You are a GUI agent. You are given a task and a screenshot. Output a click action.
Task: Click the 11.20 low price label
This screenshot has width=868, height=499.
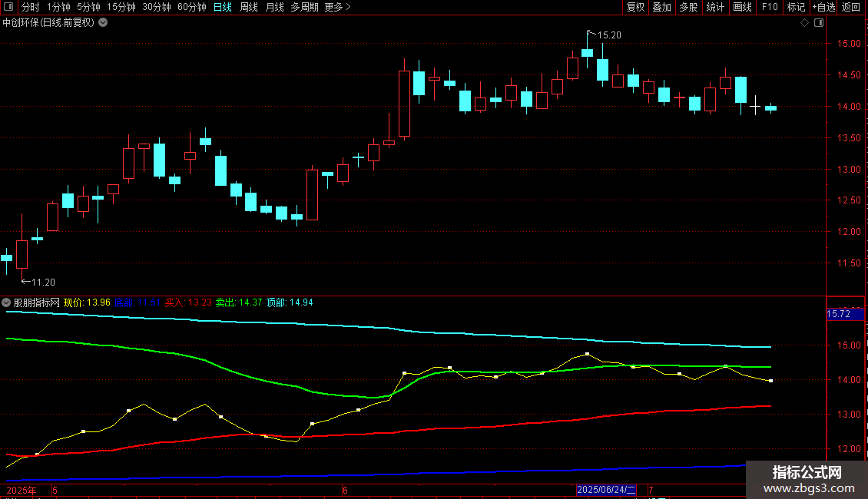(43, 283)
